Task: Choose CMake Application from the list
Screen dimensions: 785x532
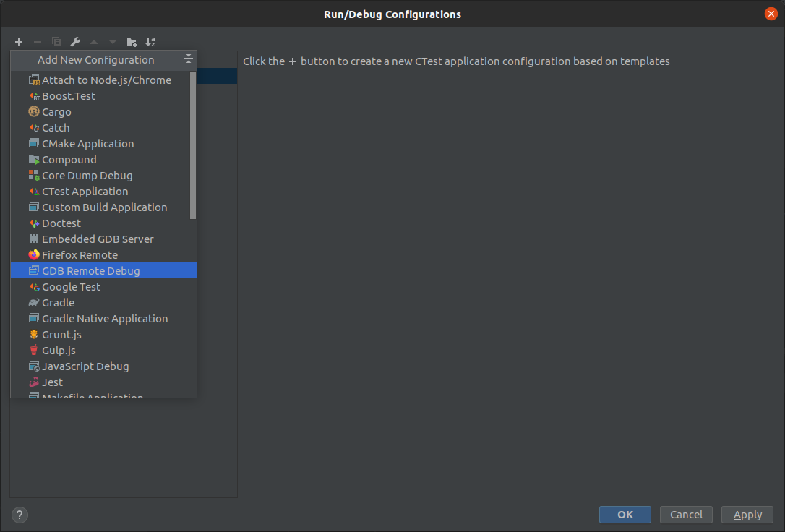Action: [x=103, y=144]
